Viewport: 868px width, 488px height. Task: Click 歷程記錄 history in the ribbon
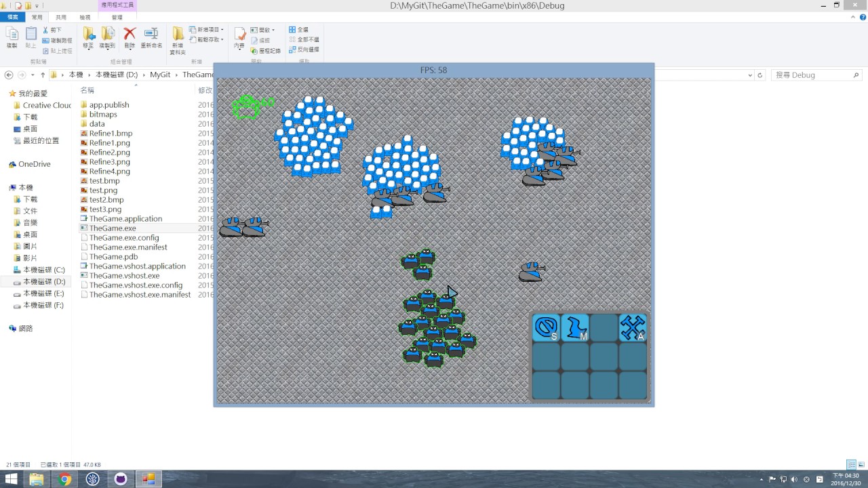265,50
